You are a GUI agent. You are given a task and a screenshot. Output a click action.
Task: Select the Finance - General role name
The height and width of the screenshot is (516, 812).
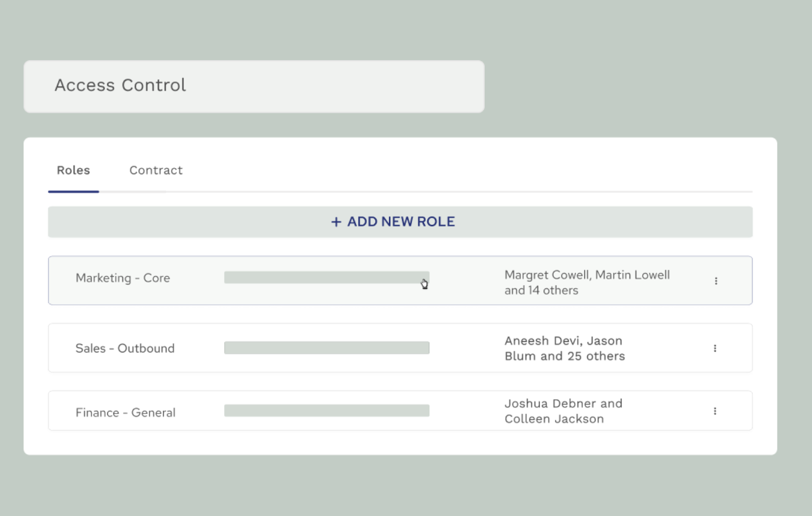(x=126, y=412)
